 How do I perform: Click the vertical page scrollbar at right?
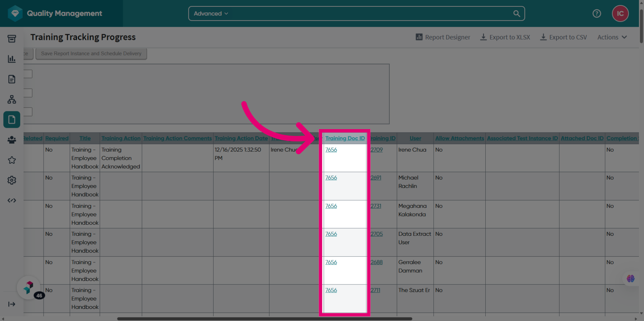click(641, 26)
